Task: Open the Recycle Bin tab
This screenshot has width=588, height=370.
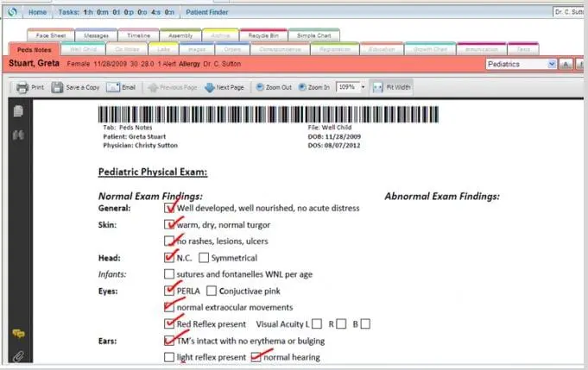Action: tap(263, 35)
